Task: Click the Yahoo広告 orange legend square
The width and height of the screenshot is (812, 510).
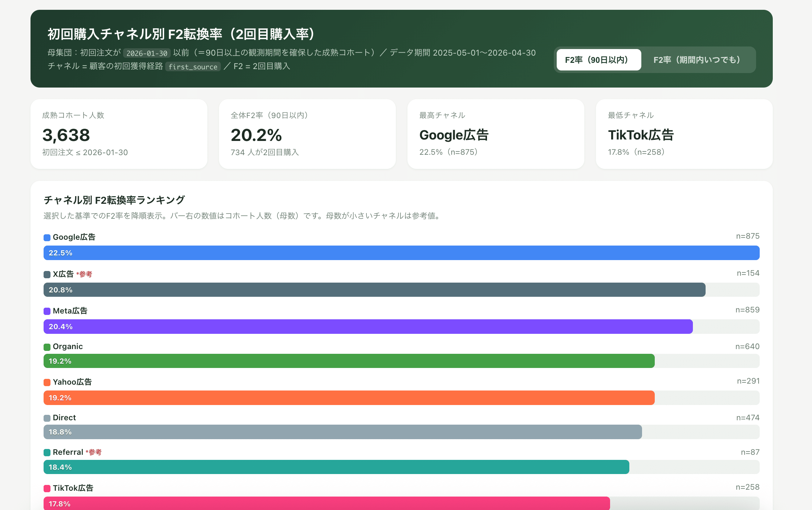Action: coord(47,382)
